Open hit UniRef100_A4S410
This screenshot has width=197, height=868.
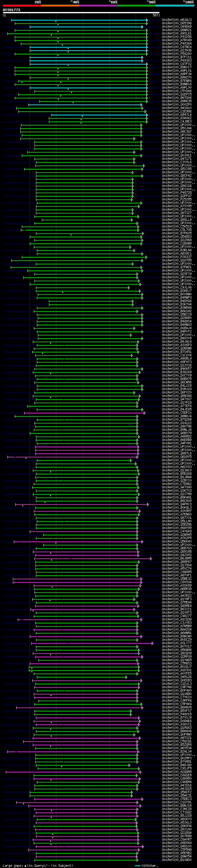[176, 108]
